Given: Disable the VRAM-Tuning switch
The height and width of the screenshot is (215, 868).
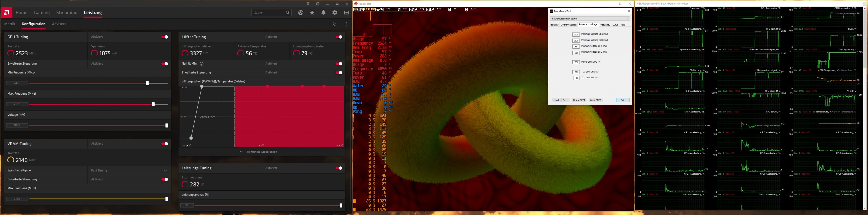Looking at the screenshot, I should click(x=165, y=144).
